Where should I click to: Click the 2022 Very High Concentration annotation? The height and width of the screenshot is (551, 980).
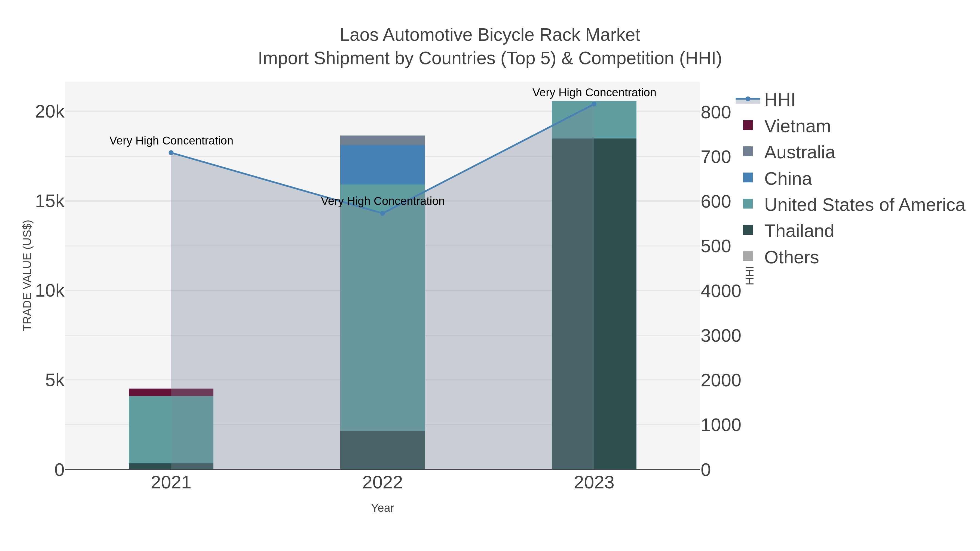coord(383,201)
